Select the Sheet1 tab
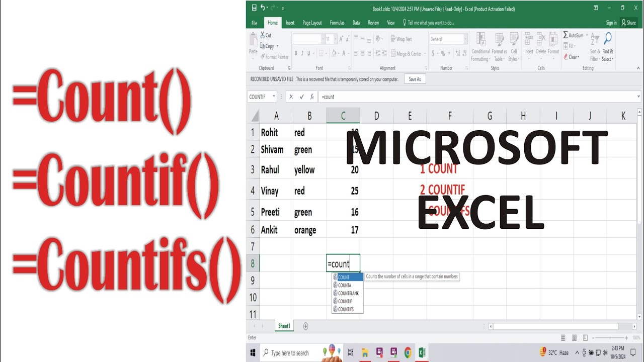Screen dimensions: 644x362 [284, 326]
